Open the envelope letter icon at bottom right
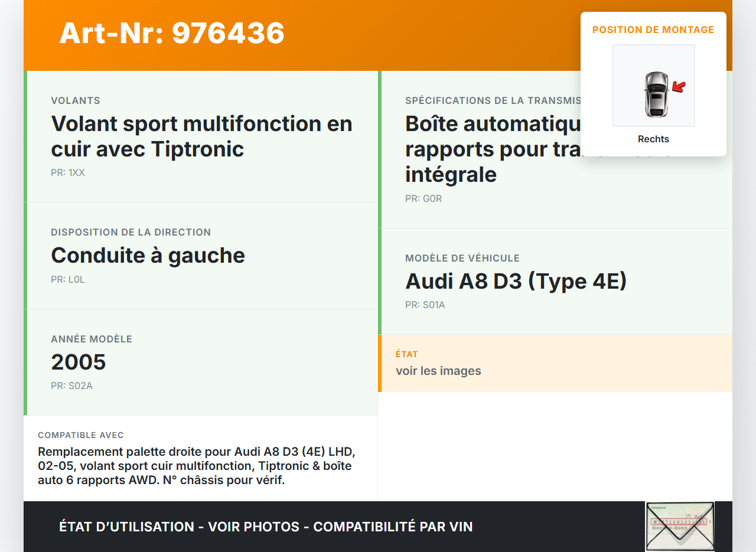 pos(679,525)
